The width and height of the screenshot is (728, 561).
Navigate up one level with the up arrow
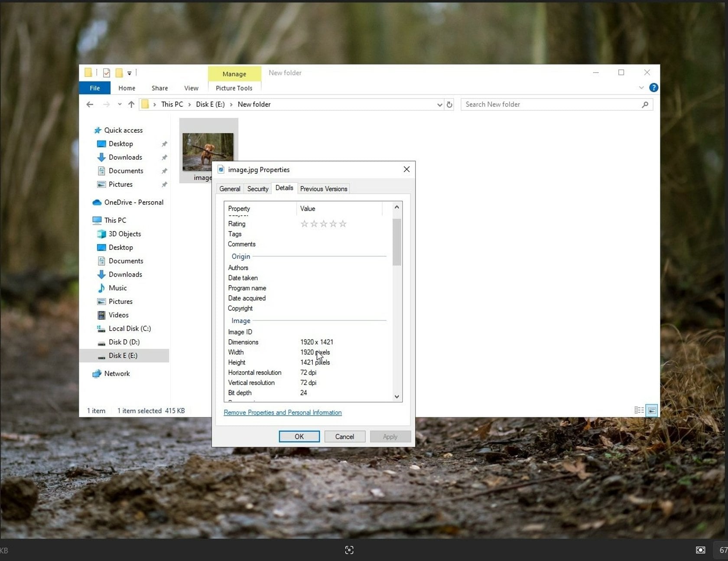[x=131, y=104]
